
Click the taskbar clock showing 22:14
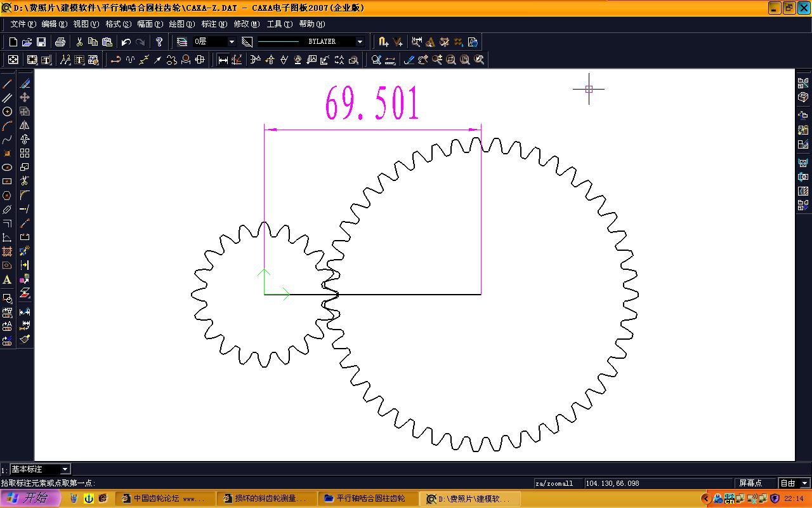pos(794,498)
